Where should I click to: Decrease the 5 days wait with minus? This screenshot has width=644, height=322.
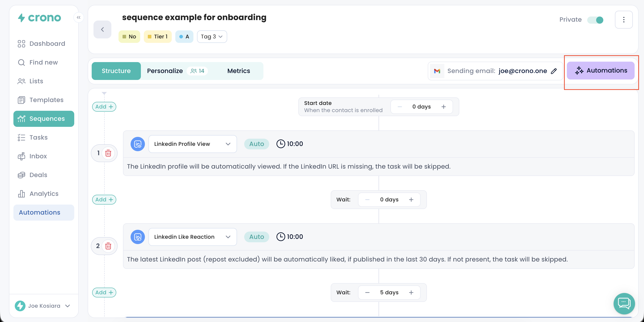(367, 292)
